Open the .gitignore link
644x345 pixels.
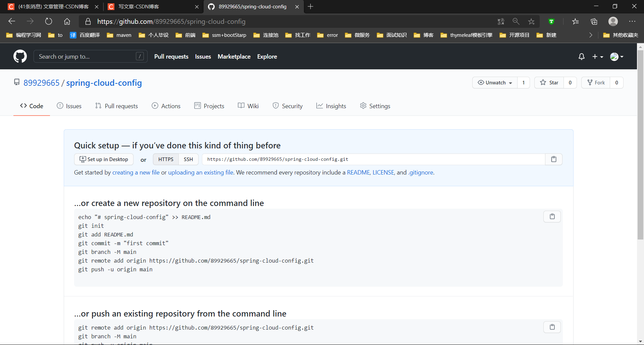point(421,172)
